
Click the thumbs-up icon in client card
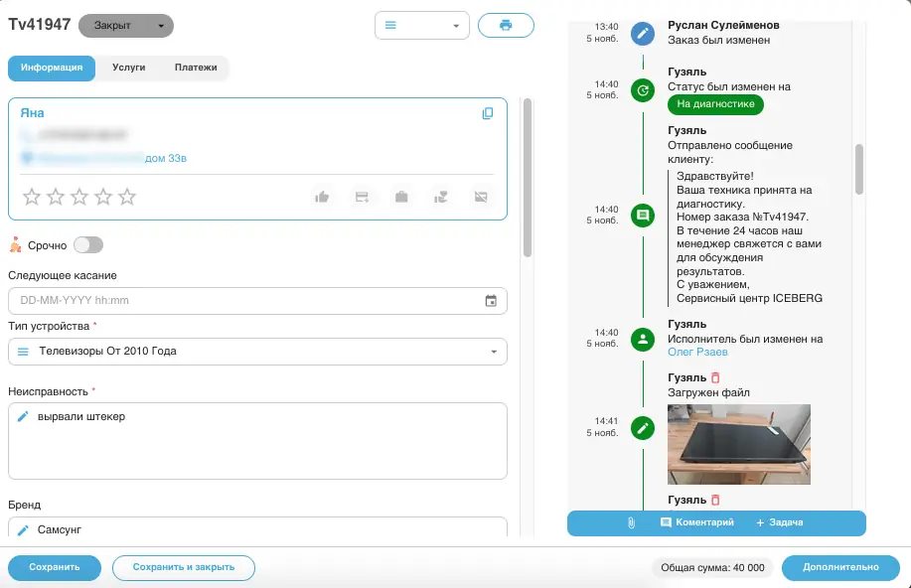coord(322,197)
